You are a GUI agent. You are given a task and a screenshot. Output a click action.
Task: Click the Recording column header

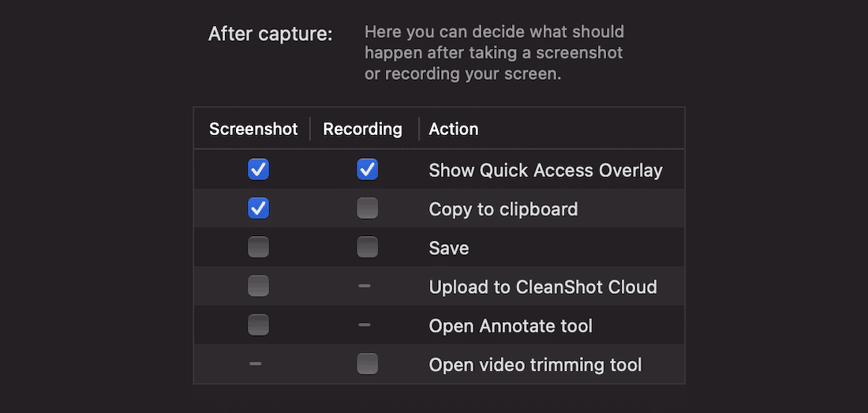pyautogui.click(x=362, y=129)
